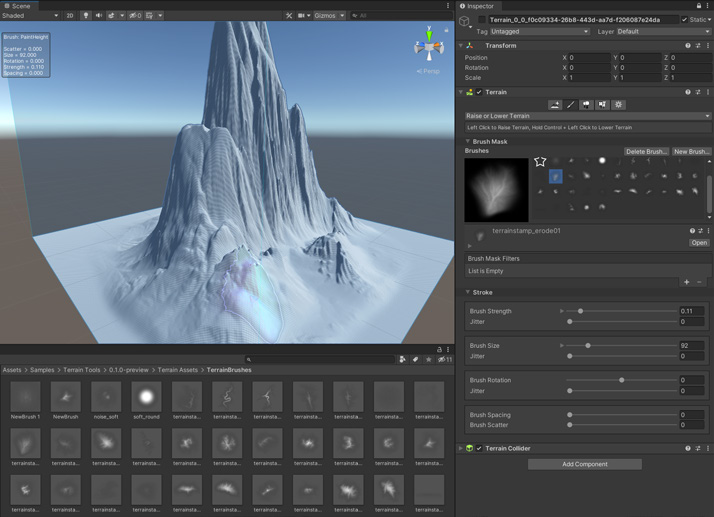Open Terrain Collider more options menu
Viewport: 714px width, 517px height.
(708, 448)
